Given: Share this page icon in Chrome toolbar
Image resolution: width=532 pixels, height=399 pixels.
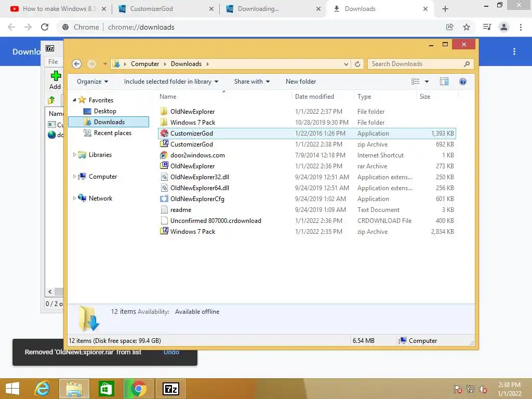Looking at the screenshot, I should point(449,27).
